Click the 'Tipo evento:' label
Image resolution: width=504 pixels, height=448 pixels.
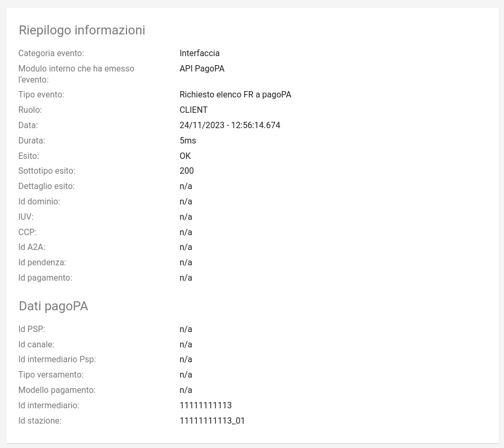point(41,95)
